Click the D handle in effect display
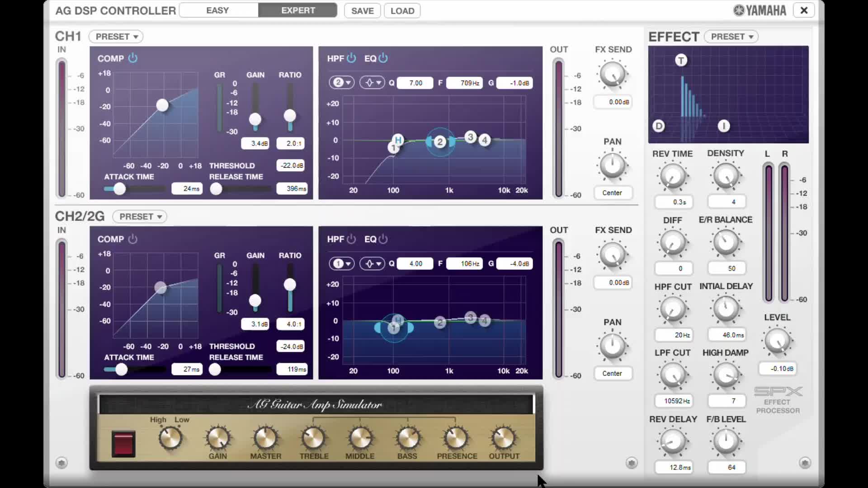 [x=659, y=126]
